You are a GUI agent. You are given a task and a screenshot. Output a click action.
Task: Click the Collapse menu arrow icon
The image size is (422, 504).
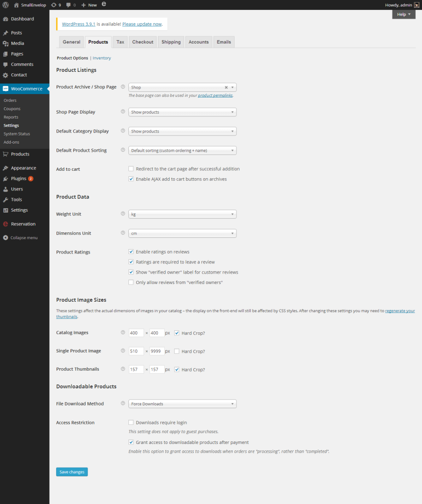[5, 238]
